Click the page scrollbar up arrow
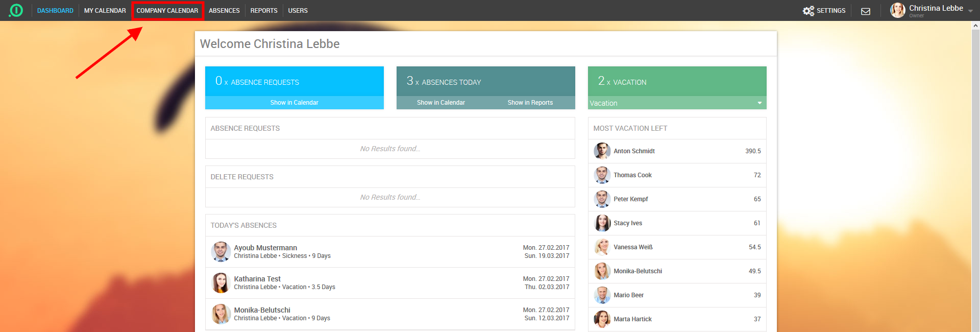Viewport: 980px width, 332px height. tap(975, 25)
